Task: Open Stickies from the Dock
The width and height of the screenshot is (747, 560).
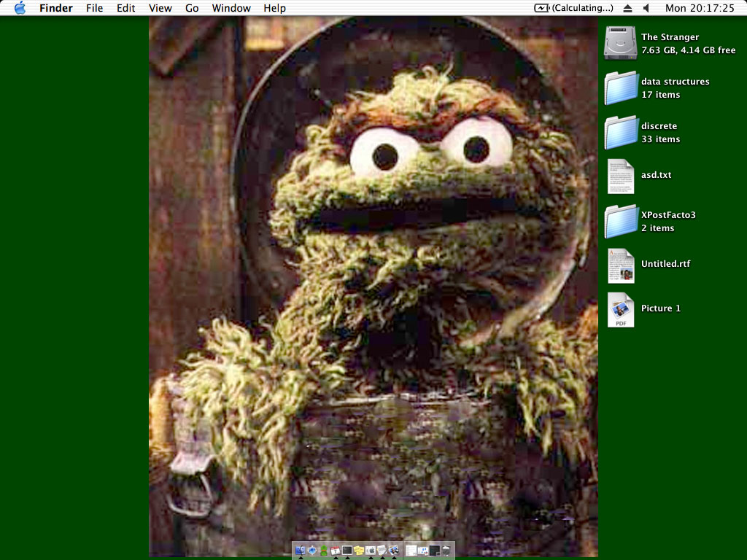Action: (359, 550)
